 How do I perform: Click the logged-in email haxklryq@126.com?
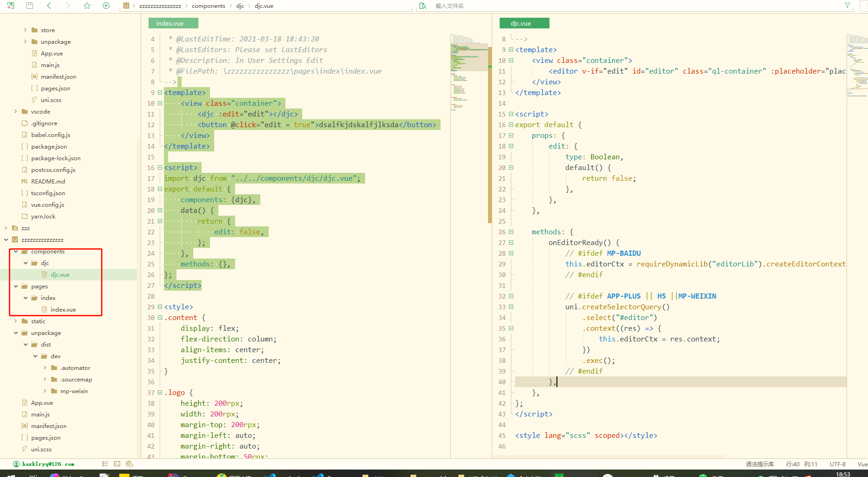point(48,464)
